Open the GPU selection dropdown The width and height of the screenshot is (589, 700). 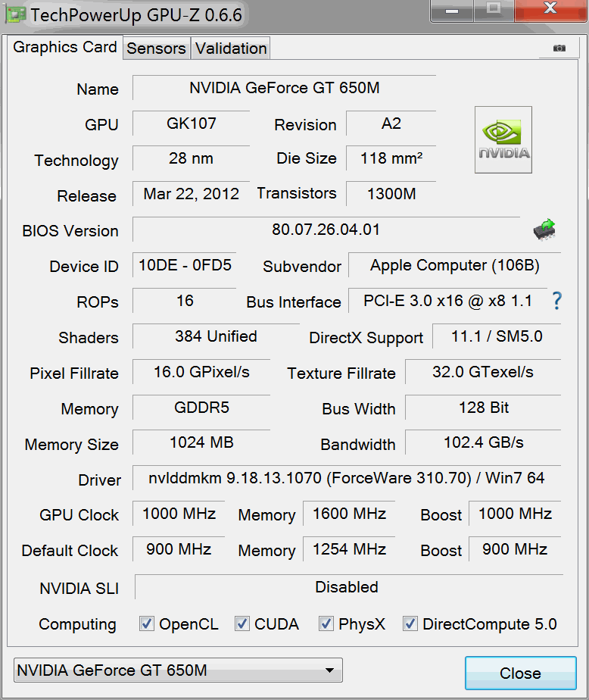coord(178,670)
